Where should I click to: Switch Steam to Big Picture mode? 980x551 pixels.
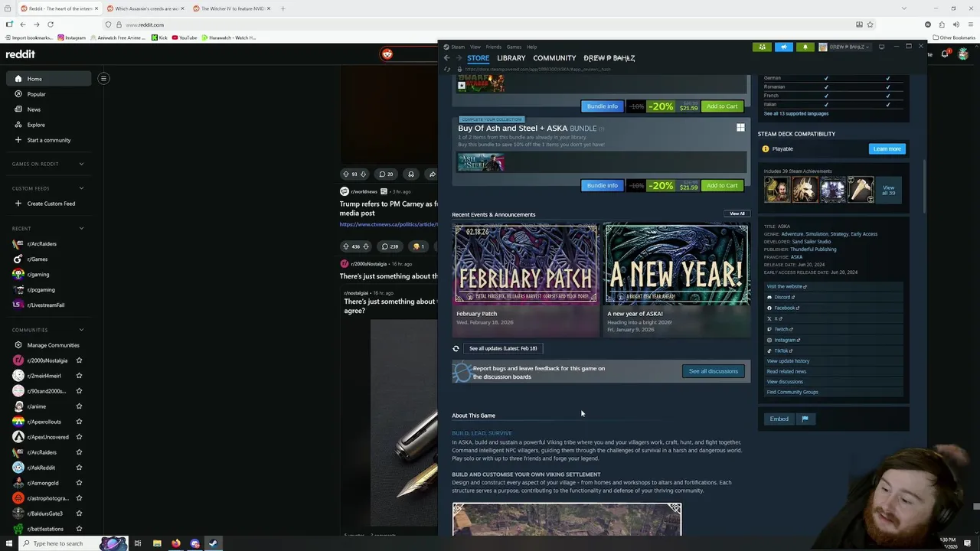pyautogui.click(x=881, y=47)
